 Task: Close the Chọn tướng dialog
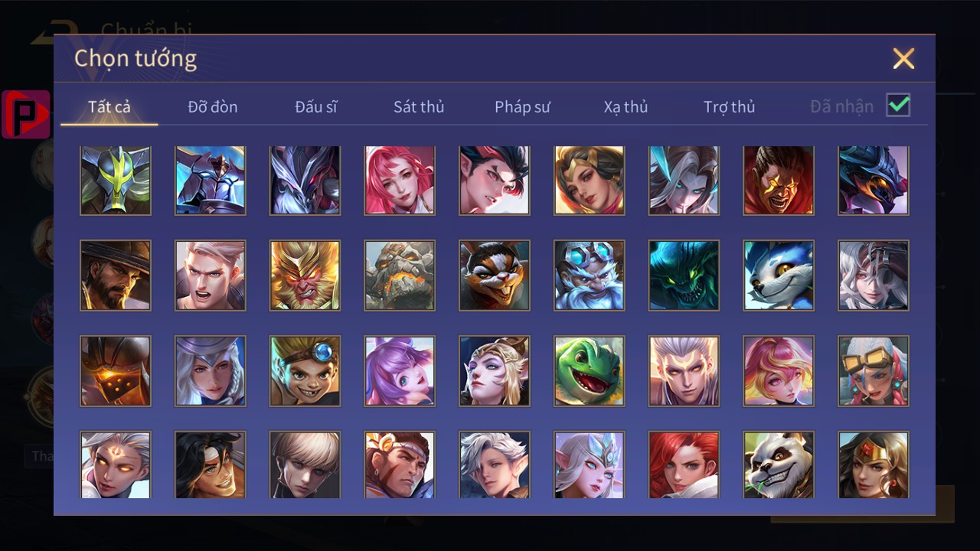pos(903,58)
